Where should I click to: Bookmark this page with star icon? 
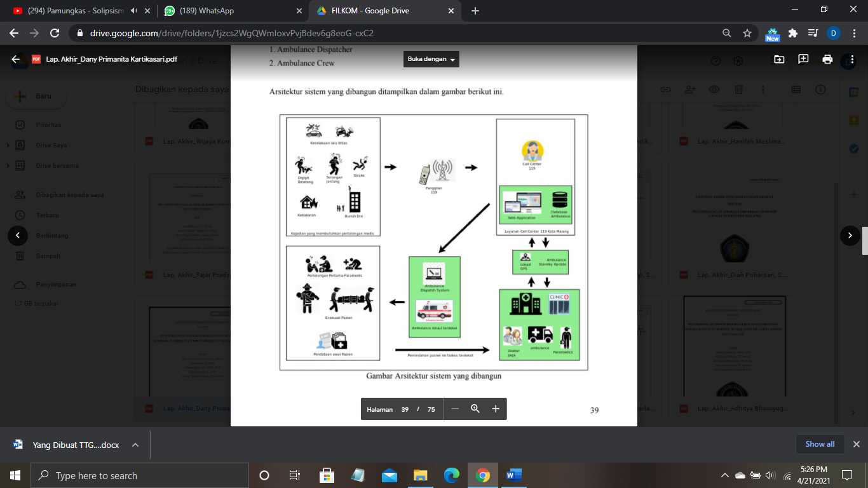point(747,33)
